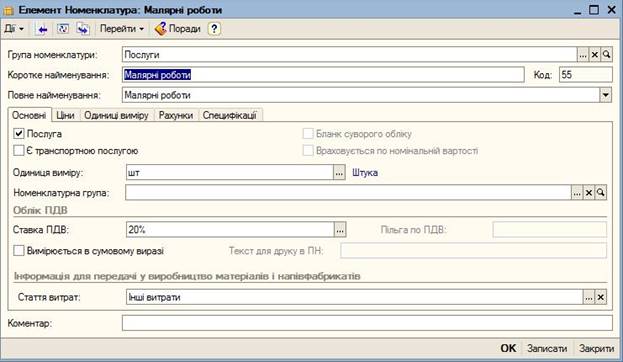623x362 pixels.
Task: Enable Є транспортною послугою checkbox
Action: click(x=19, y=151)
